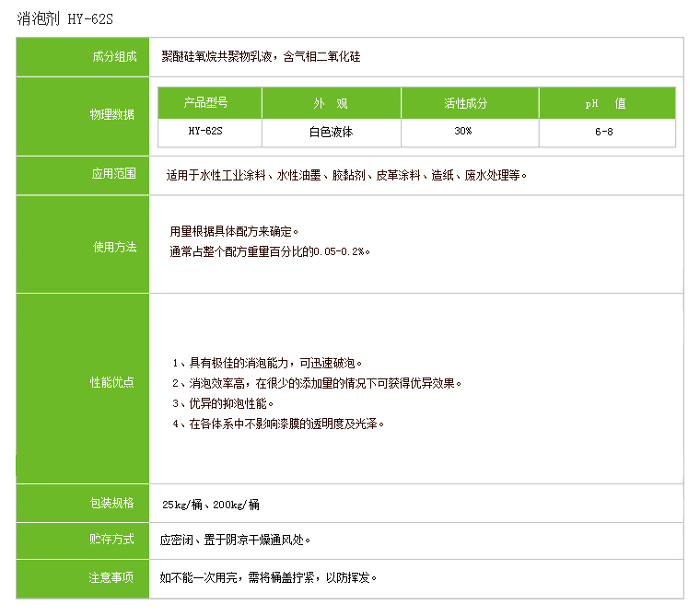Click the 物理数据 green label cell
The height and width of the screenshot is (616, 700).
(111, 115)
